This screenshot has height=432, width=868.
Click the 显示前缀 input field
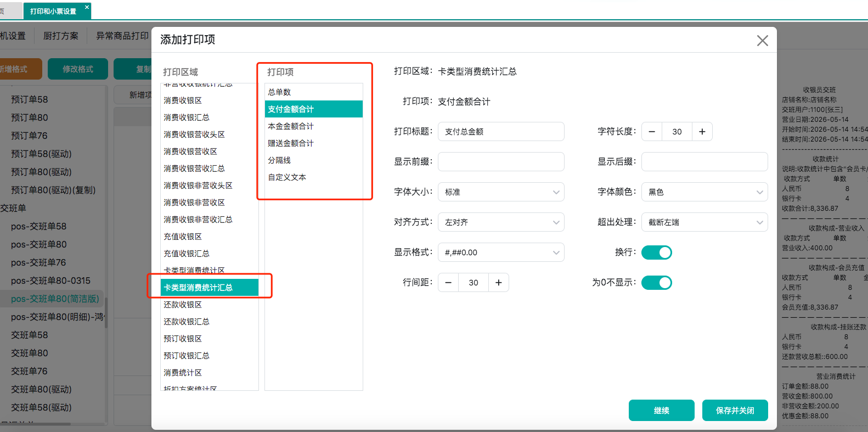pos(501,162)
